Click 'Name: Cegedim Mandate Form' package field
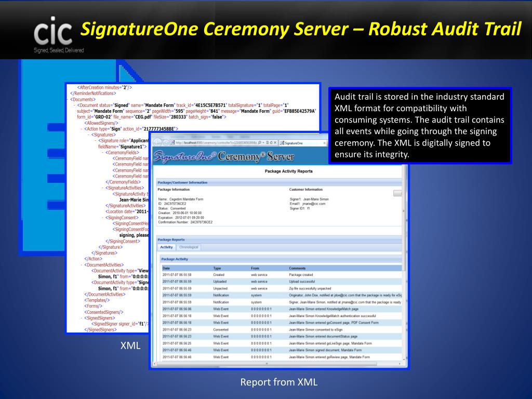 pos(181,199)
